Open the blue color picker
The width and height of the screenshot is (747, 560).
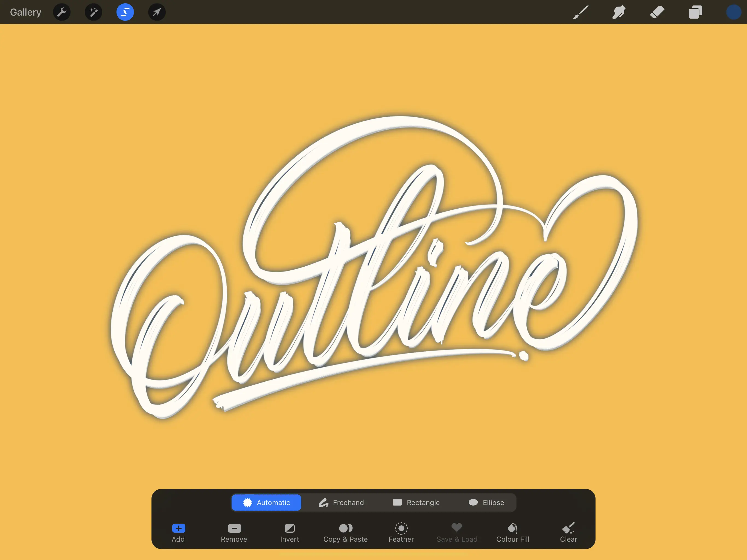(734, 12)
